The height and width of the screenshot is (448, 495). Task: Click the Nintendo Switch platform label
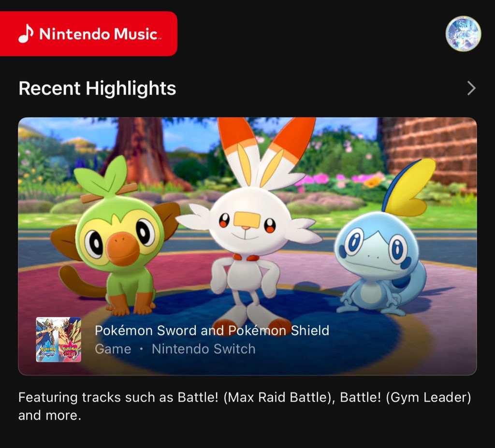coord(204,349)
